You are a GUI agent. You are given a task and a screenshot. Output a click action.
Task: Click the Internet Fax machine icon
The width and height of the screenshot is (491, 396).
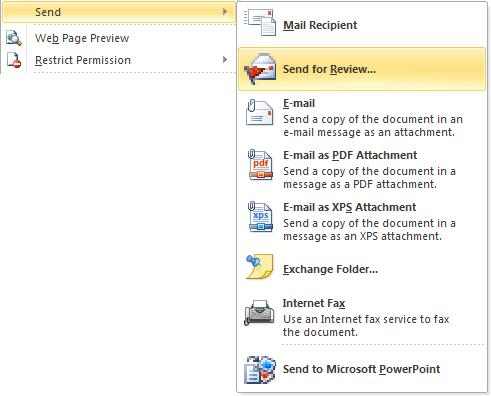pos(260,312)
